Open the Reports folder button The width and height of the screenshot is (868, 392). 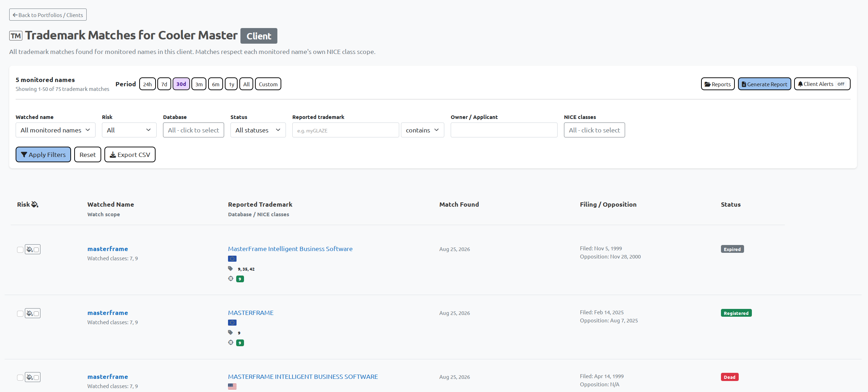click(x=718, y=84)
